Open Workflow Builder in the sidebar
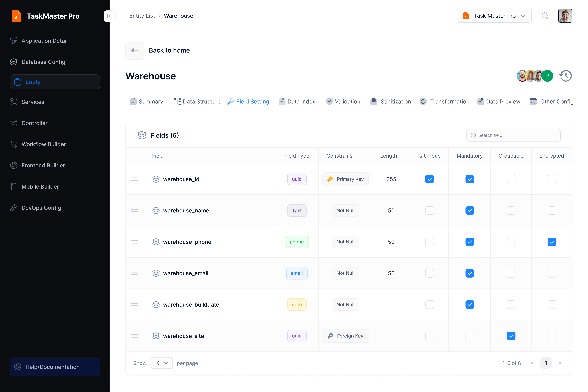The height and width of the screenshot is (392, 588). click(x=44, y=144)
